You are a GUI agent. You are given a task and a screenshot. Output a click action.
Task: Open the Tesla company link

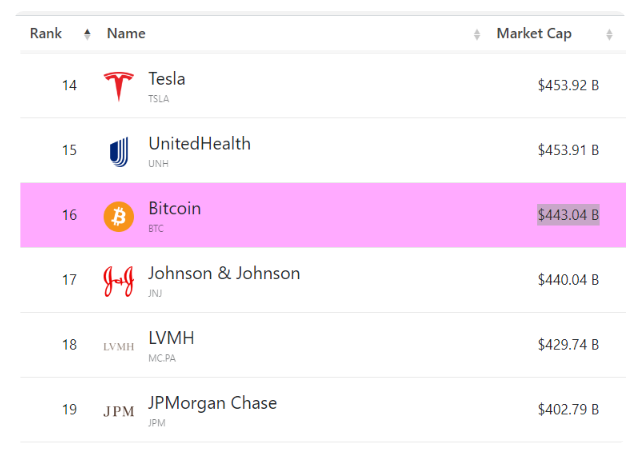point(167,79)
